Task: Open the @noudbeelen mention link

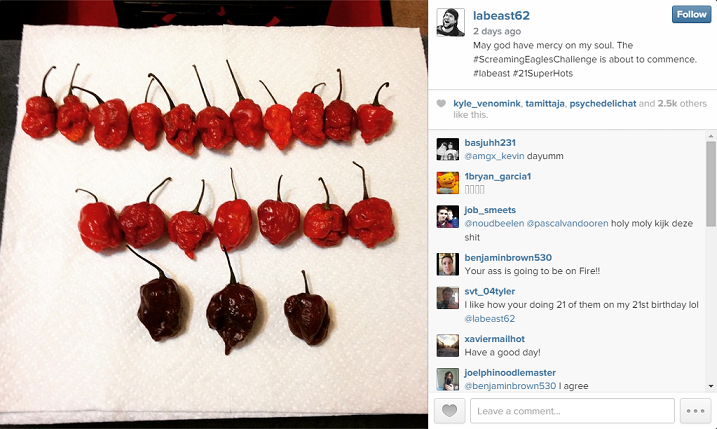Action: coord(494,224)
